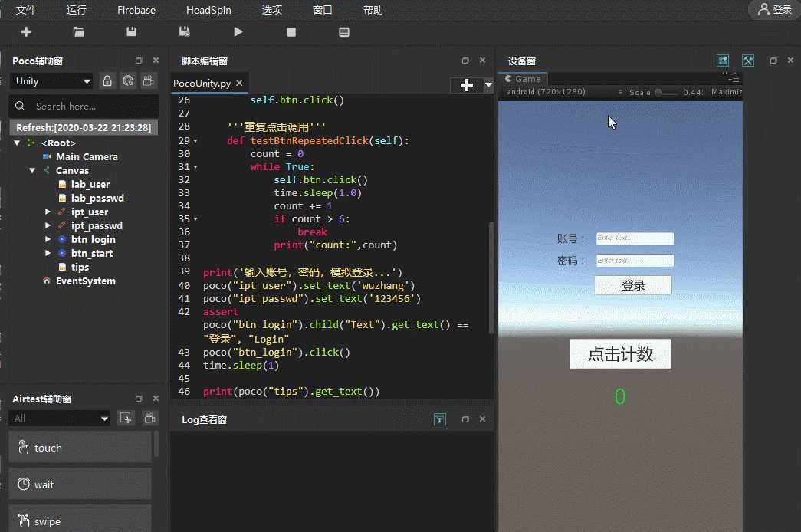
Task: Open the report with the list icon
Action: pyautogui.click(x=344, y=32)
